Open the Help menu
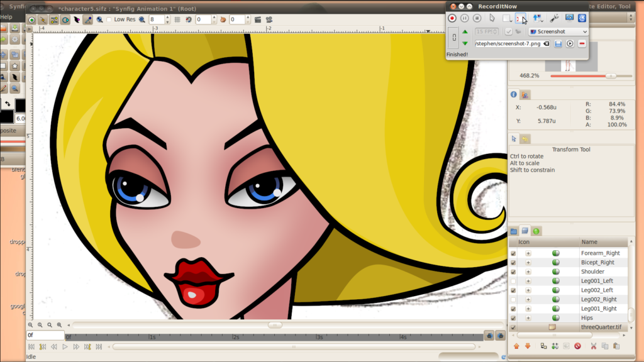 click(6, 17)
